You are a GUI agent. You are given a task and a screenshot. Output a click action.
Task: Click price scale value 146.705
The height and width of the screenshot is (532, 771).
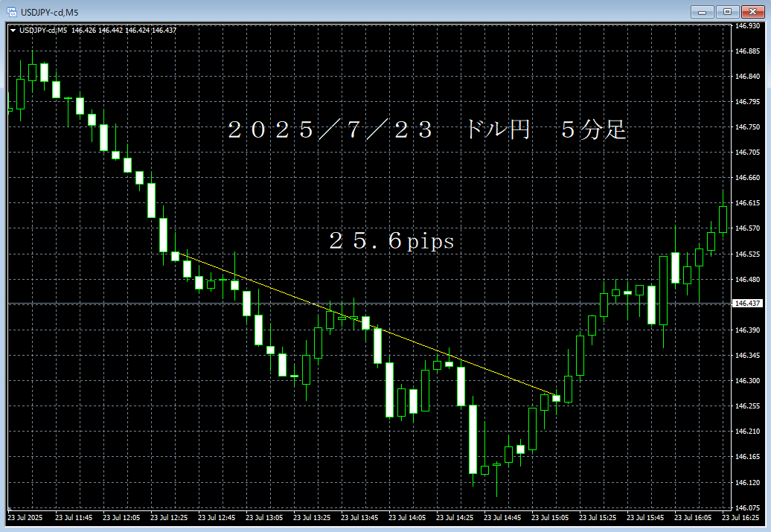point(747,153)
